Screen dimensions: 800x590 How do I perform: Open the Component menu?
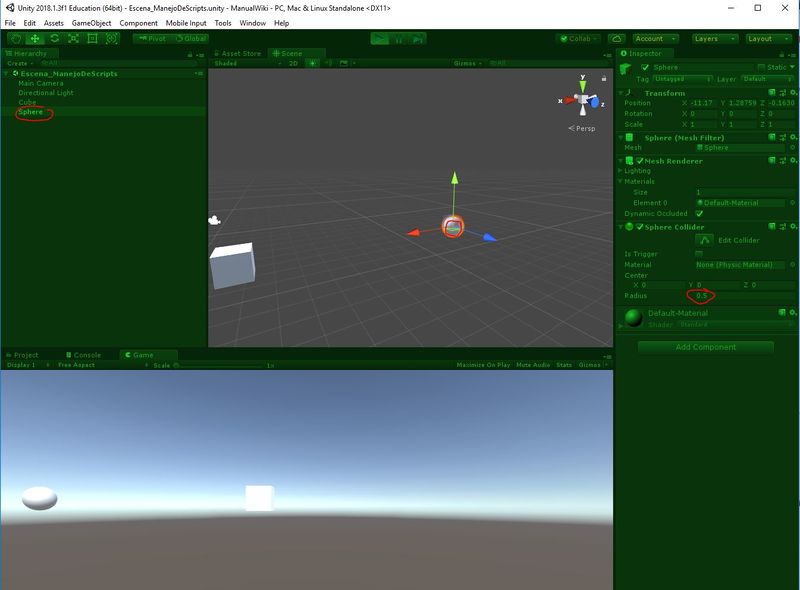[138, 23]
